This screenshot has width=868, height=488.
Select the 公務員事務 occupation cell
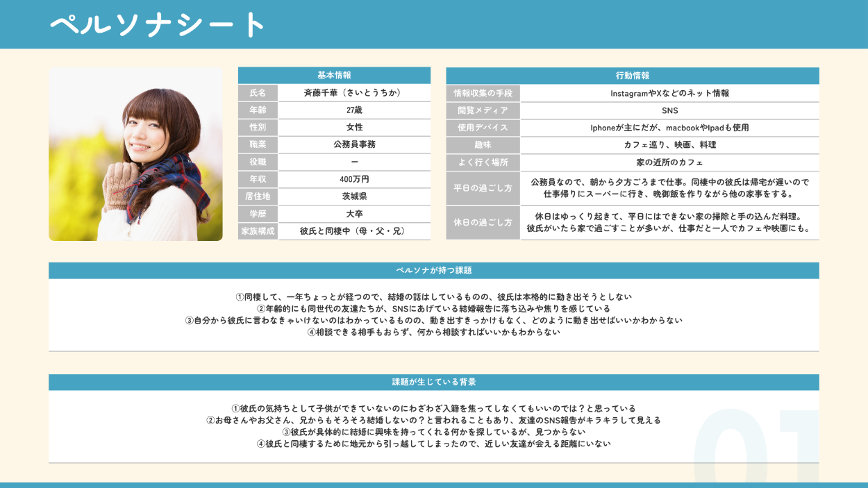click(x=354, y=144)
